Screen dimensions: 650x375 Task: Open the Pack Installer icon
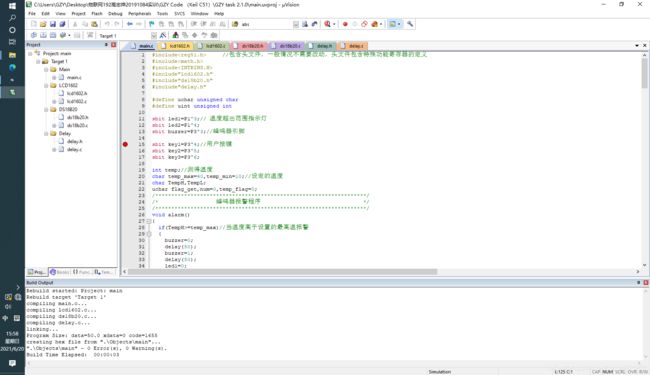tap(214, 35)
